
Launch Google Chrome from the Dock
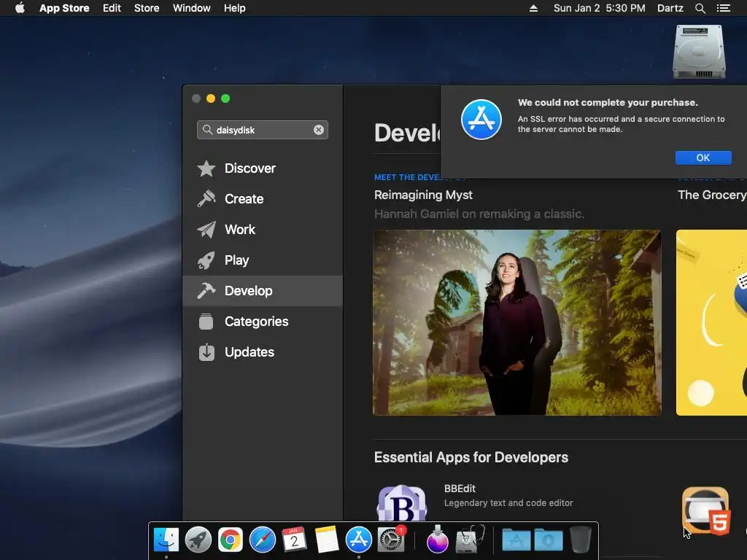[230, 540]
